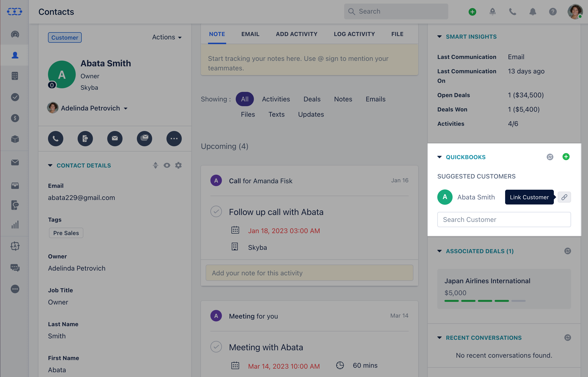Switch to Add Activity tab

click(x=296, y=34)
